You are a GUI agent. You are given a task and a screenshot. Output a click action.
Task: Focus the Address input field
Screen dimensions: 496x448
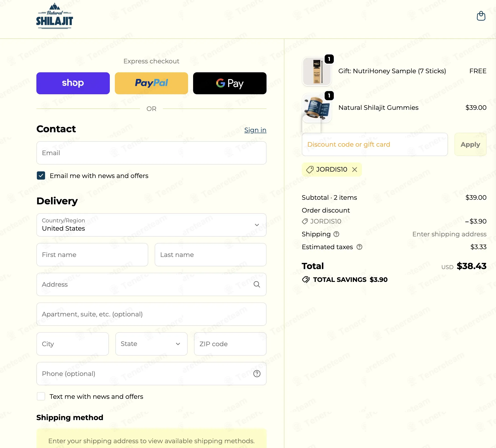151,284
